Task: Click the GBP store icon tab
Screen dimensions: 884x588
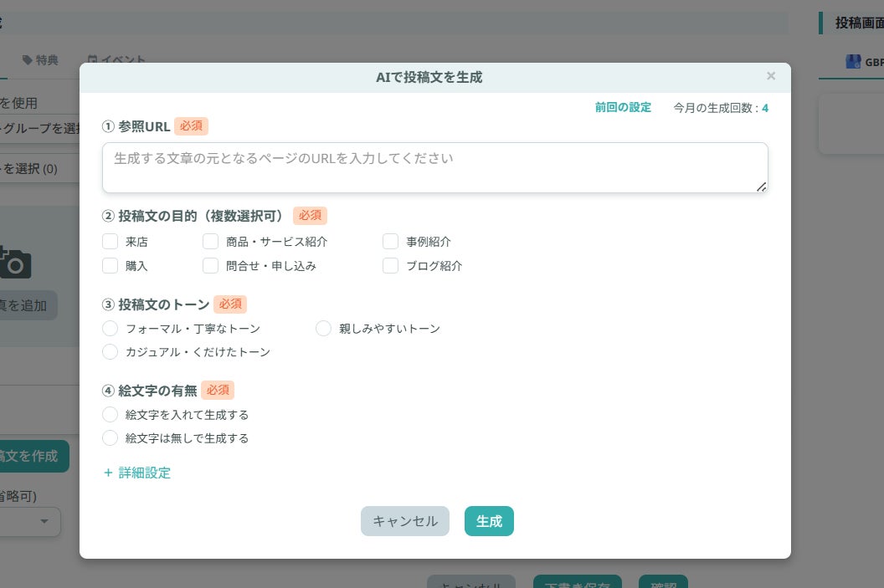Action: tap(854, 62)
